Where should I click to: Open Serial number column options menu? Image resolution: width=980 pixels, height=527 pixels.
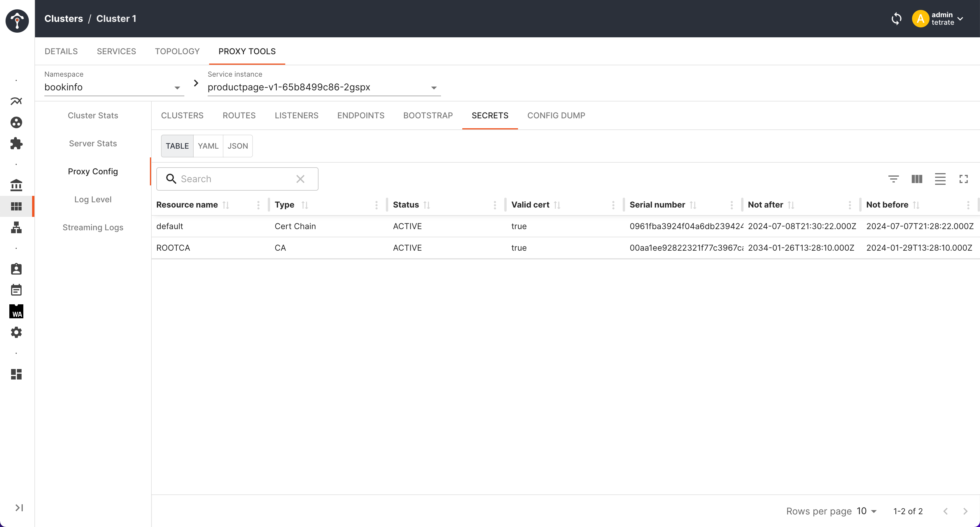coord(731,205)
